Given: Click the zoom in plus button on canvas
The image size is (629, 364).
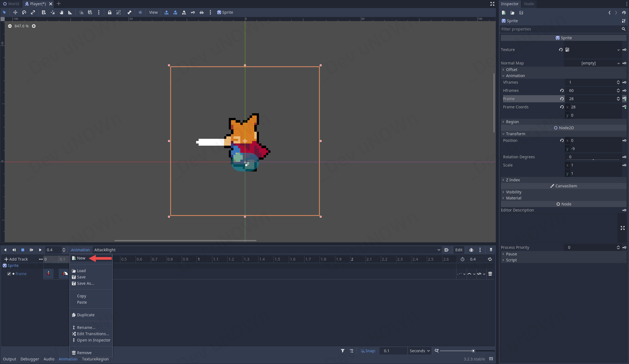Looking at the screenshot, I should tap(34, 26).
